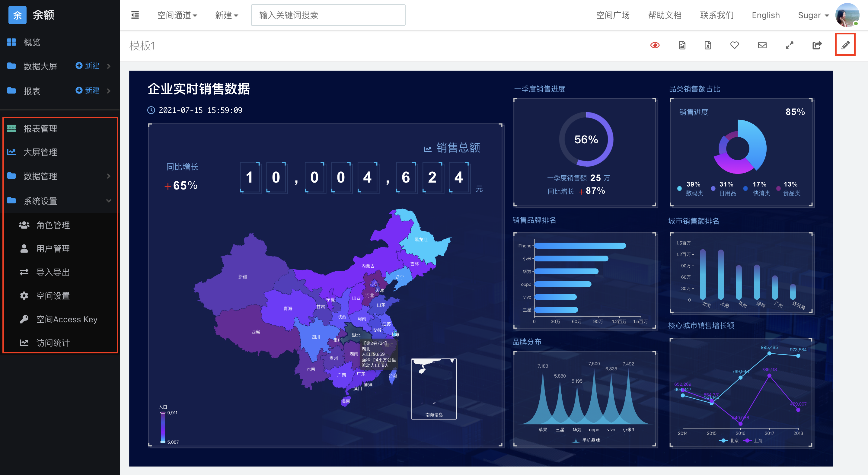The image size is (868, 475).
Task: Expand the 数据大屏 chevron
Action: [109, 66]
